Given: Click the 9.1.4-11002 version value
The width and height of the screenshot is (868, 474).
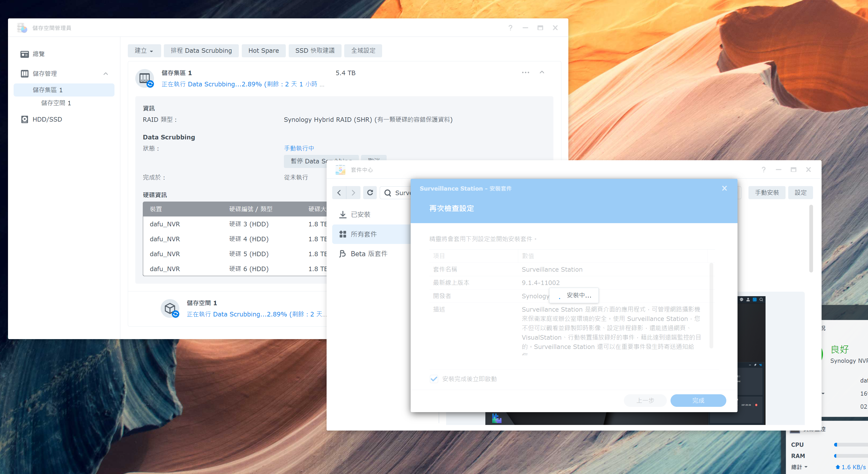Looking at the screenshot, I should 541,283.
